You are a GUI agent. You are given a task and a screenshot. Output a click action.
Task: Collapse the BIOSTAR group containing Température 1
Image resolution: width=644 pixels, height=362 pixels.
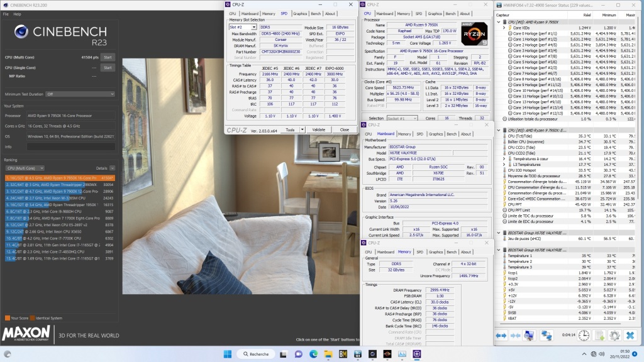click(499, 250)
